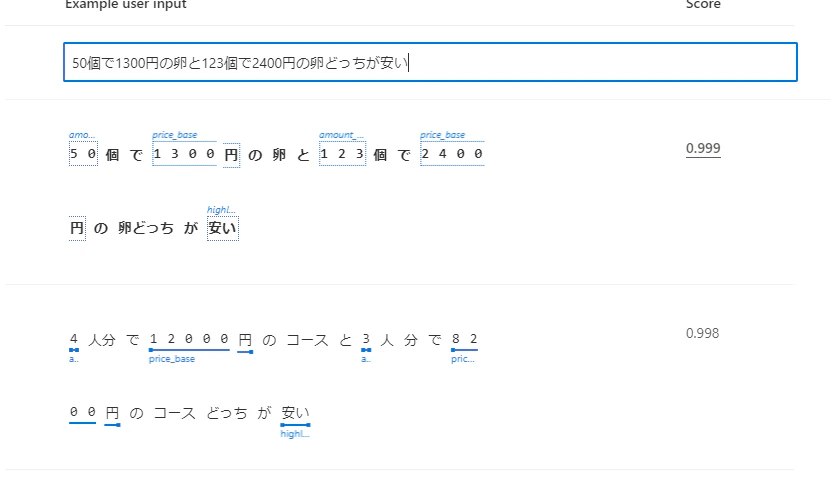Image resolution: width=840 pixels, height=491 pixels.
Task: Click the example utterance text input box
Action: pos(430,62)
